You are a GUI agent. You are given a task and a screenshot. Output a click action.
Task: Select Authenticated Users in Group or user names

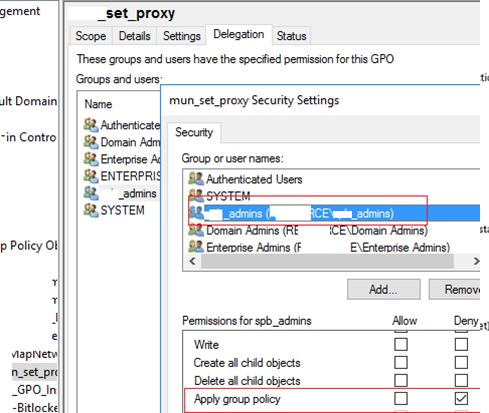click(254, 179)
